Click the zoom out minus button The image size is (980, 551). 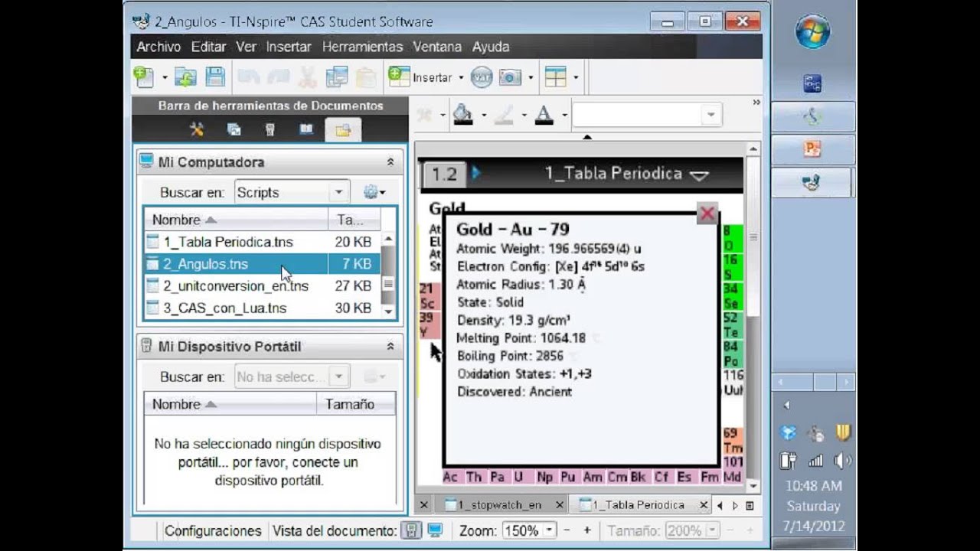click(567, 530)
